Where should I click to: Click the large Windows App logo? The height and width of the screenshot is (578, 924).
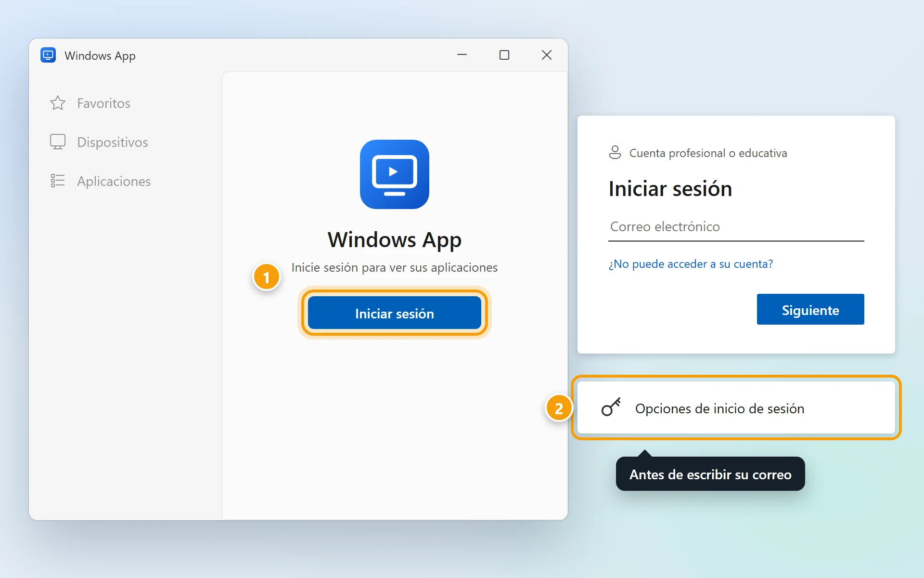395,174
